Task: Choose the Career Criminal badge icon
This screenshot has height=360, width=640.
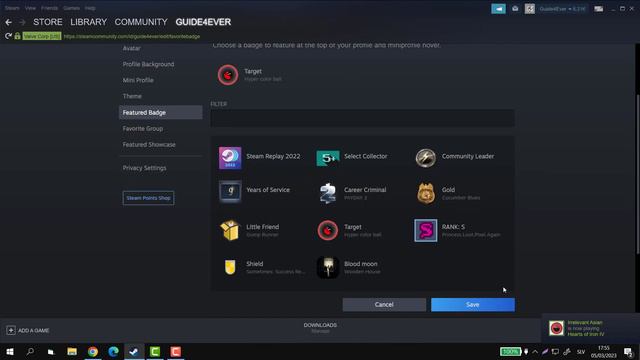Action: coord(328,193)
